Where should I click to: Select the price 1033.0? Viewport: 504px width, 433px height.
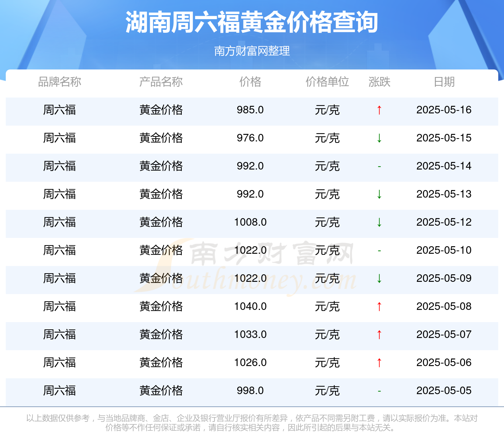[250, 334]
